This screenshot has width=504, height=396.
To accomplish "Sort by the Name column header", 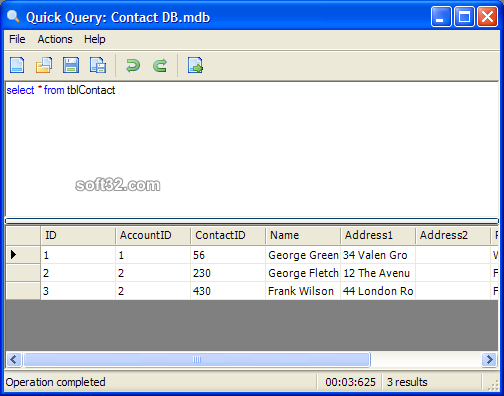I will point(303,235).
